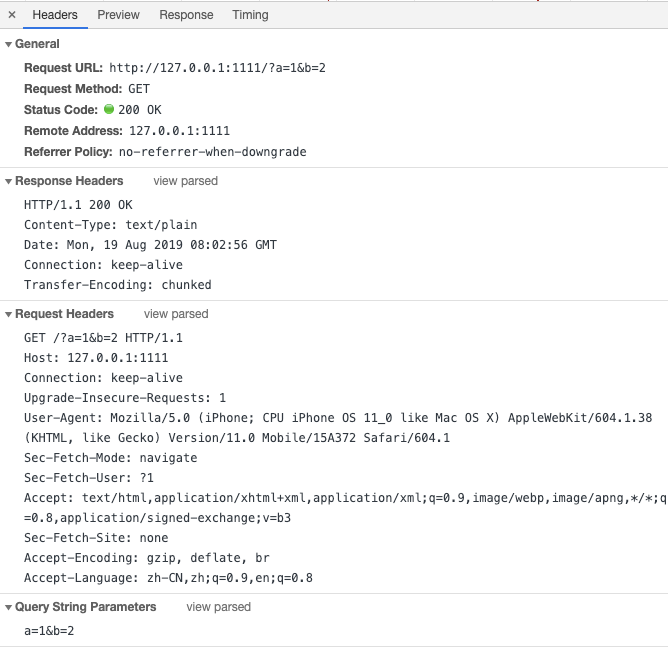Close the request details panel
Image resolution: width=668 pixels, height=647 pixels.
pos(12,15)
